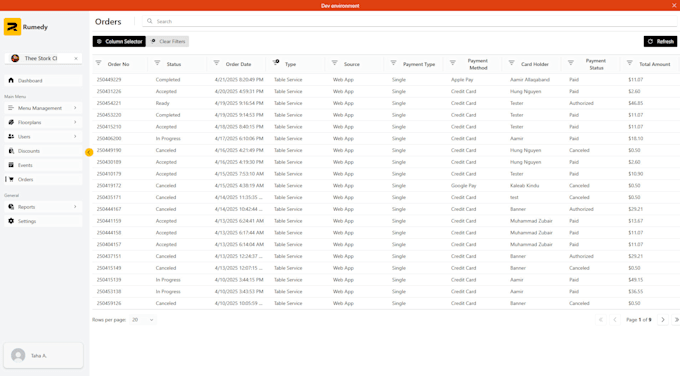Select order number 250449190
This screenshot has height=376, width=680.
109,150
